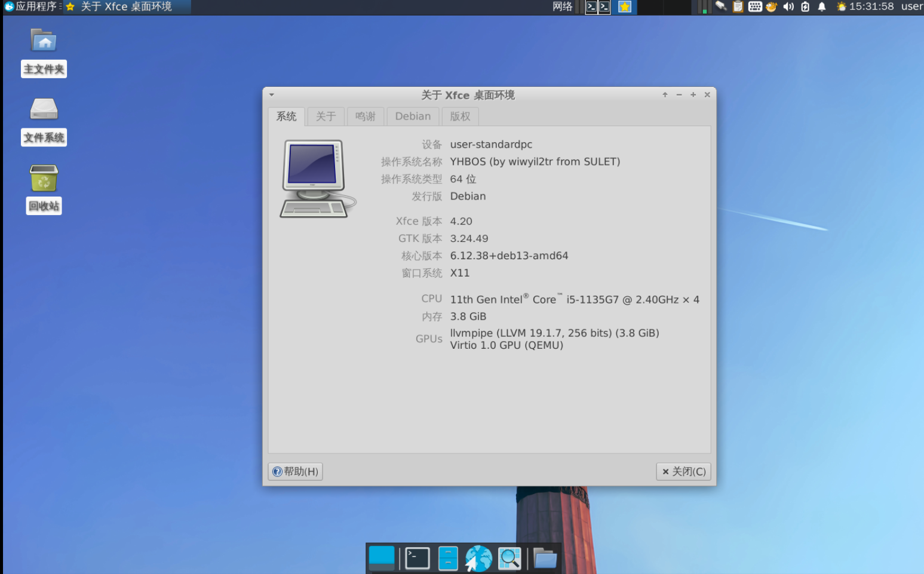This screenshot has height=574, width=924.
Task: Open the 网络 network panel item
Action: point(563,7)
